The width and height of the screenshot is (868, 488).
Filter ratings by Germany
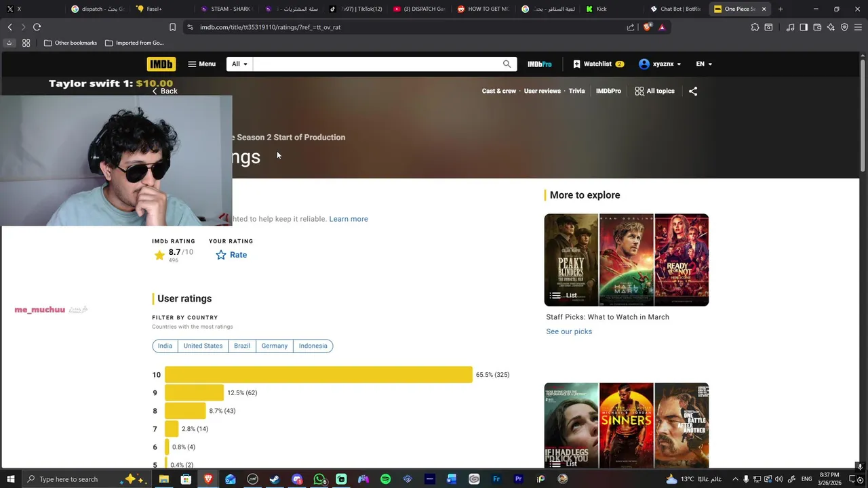coord(275,346)
